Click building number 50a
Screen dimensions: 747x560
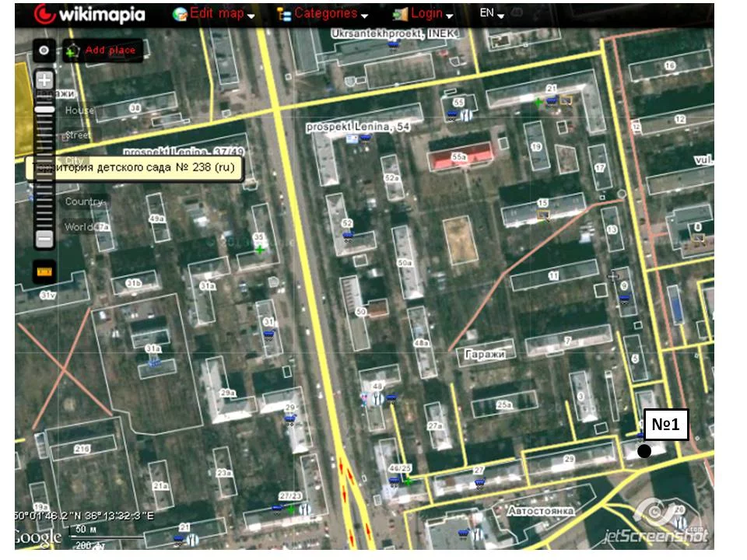(405, 263)
